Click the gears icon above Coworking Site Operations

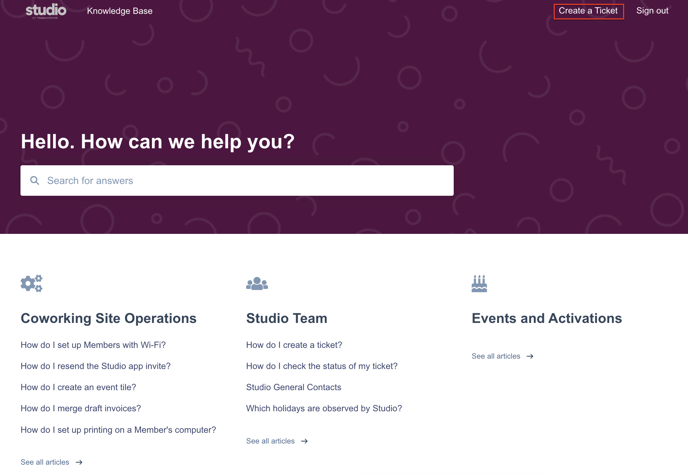[x=32, y=284]
